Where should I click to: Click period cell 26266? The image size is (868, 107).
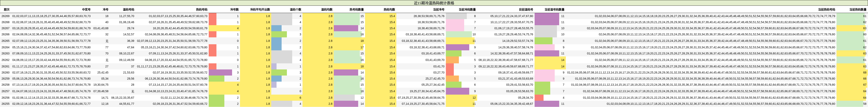coord(5,34)
